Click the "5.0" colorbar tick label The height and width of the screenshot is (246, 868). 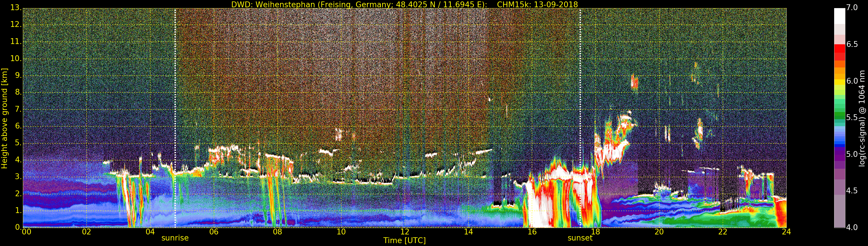852,154
